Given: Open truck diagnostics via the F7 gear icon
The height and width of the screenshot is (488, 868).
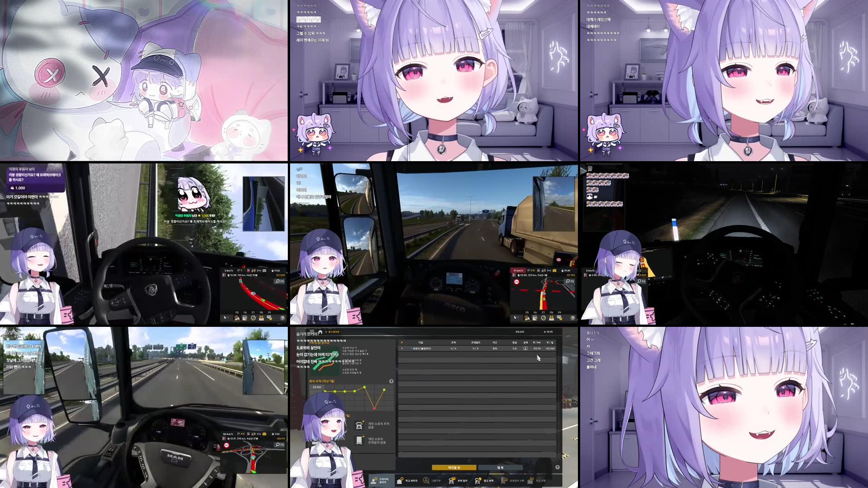Looking at the screenshot, I should [x=543, y=318].
